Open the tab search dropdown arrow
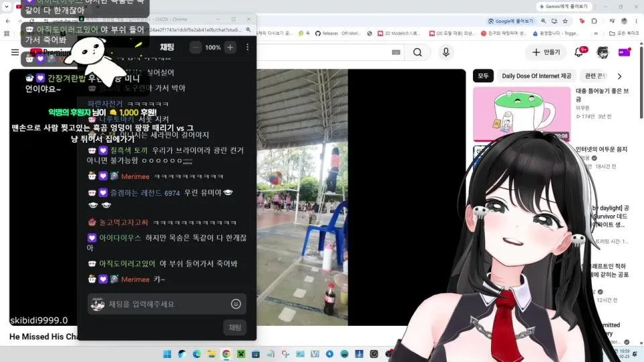The width and height of the screenshot is (644, 362). [x=7, y=7]
